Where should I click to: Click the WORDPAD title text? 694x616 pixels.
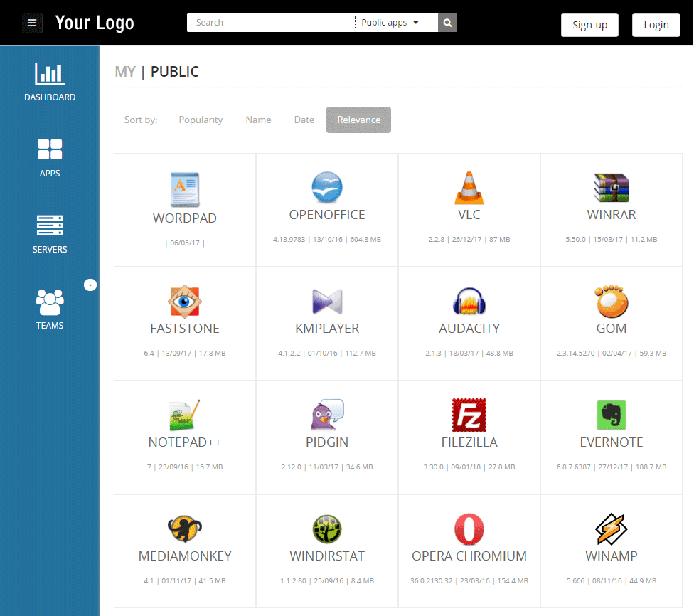click(185, 218)
